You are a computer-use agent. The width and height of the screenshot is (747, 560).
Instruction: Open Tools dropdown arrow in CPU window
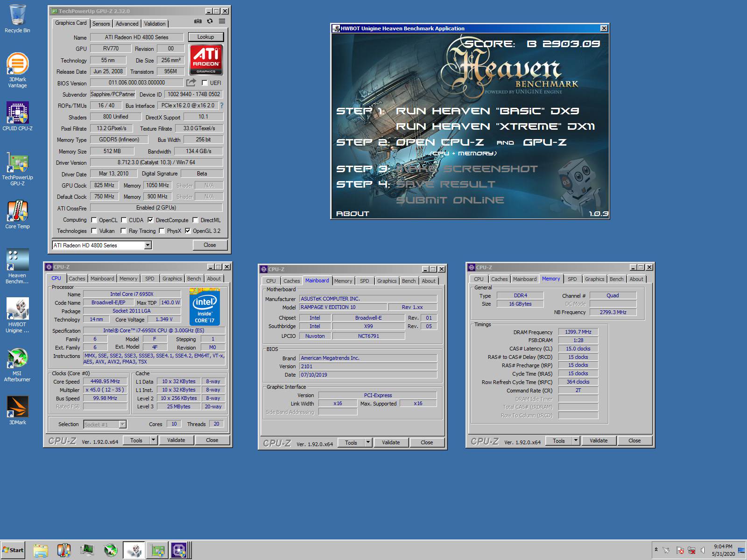point(153,440)
